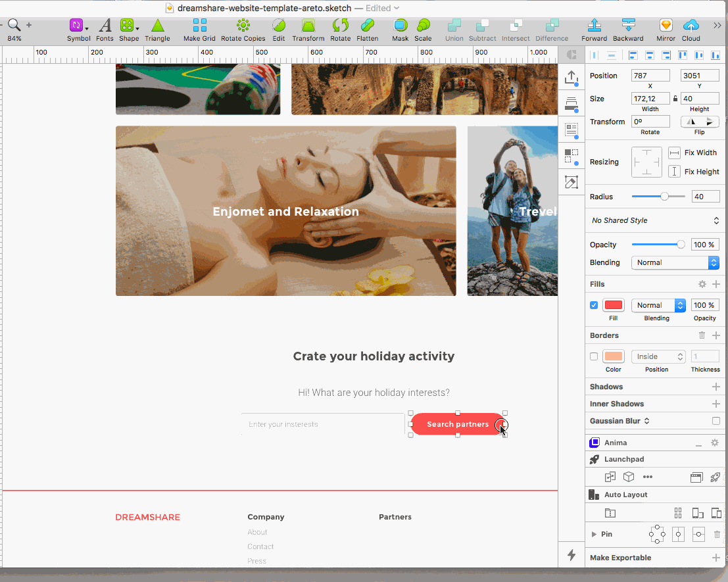728x582 pixels.
Task: Open the Mirror preview tool
Action: tap(666, 26)
